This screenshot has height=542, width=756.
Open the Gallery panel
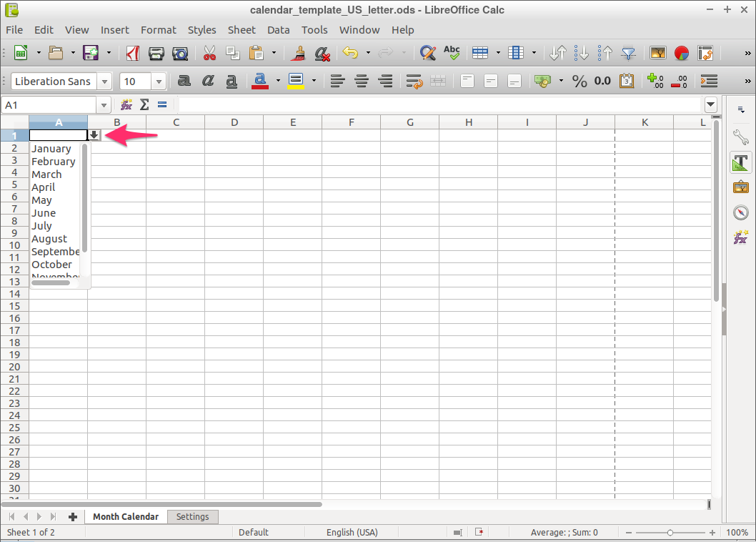(x=741, y=187)
